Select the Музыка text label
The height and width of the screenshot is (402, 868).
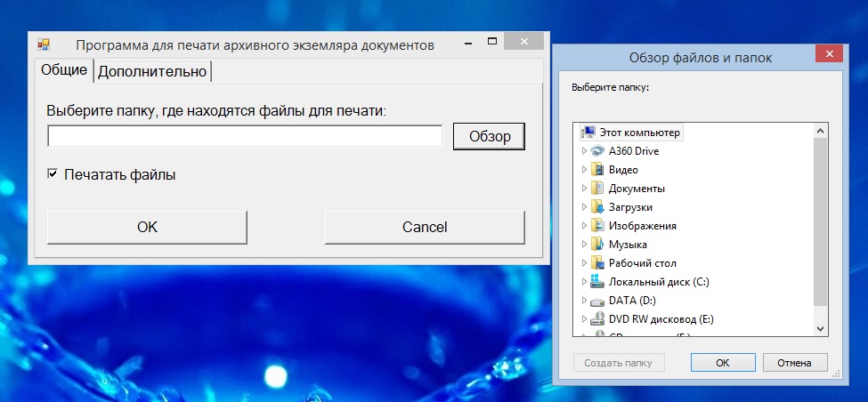point(628,245)
